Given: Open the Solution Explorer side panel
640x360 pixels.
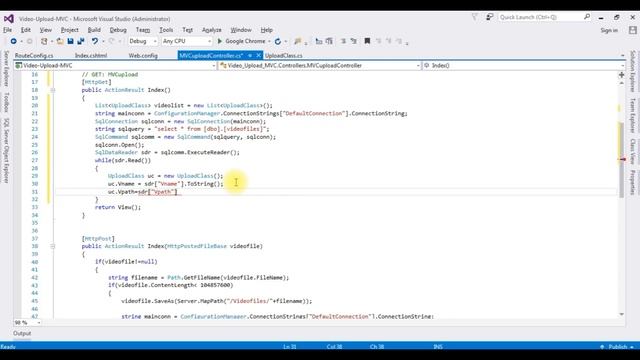Looking at the screenshot, I should click(x=633, y=71).
